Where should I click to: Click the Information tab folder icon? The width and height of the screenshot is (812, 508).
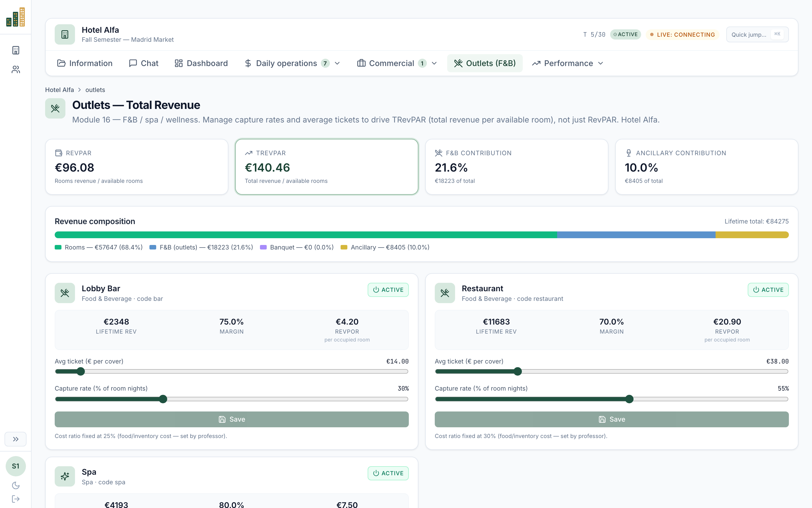(x=61, y=63)
